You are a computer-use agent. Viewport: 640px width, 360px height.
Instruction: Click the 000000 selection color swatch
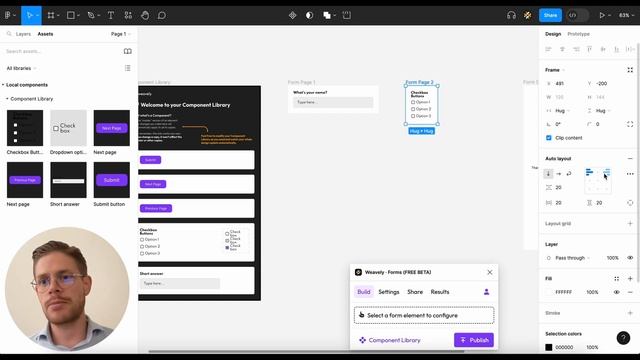(x=549, y=347)
